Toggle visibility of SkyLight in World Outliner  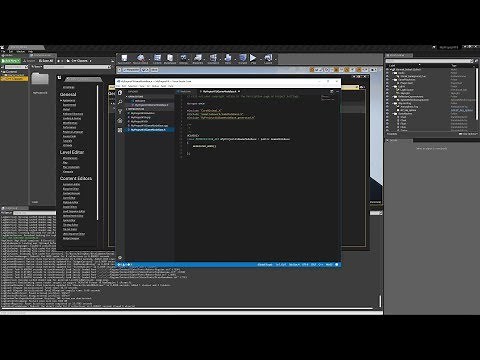(387, 93)
